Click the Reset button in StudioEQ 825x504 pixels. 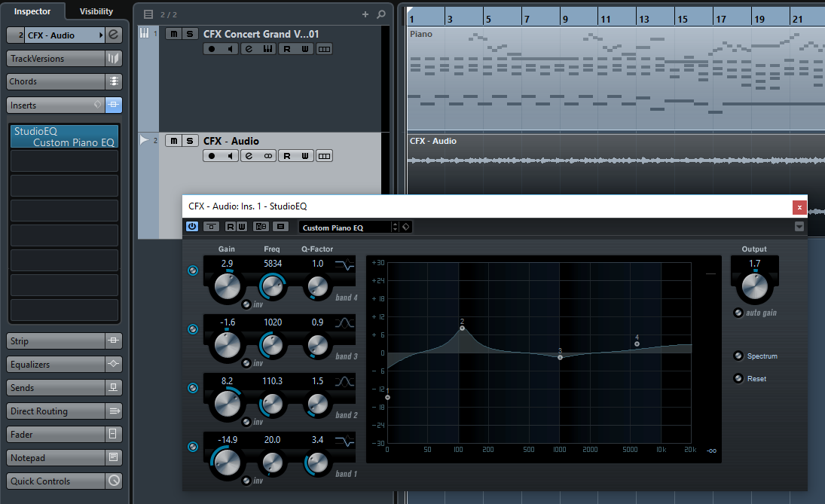(738, 378)
